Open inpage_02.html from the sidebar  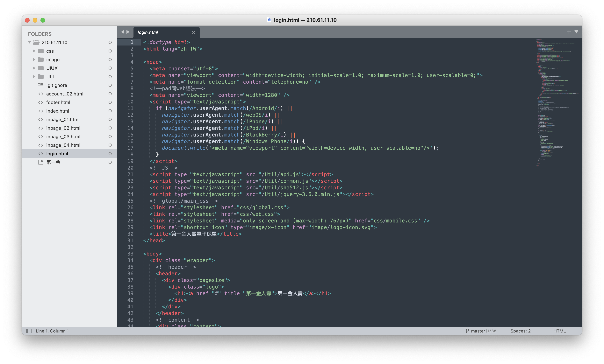[x=69, y=128]
